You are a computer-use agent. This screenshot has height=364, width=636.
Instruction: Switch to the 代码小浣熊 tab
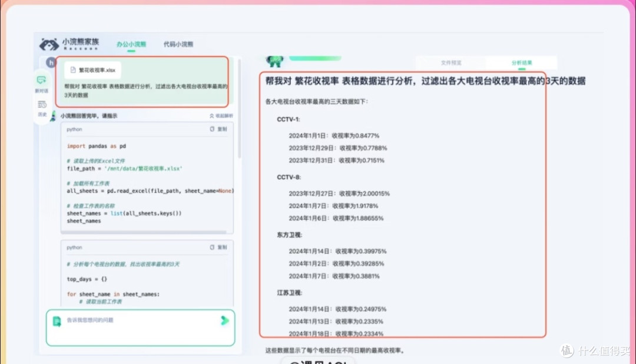(178, 44)
